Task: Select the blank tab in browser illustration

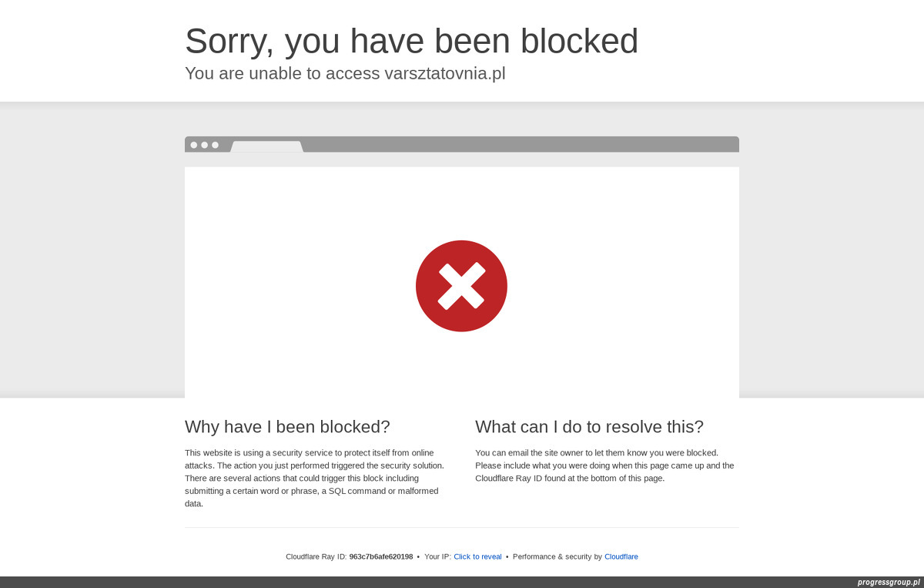Action: tap(267, 146)
